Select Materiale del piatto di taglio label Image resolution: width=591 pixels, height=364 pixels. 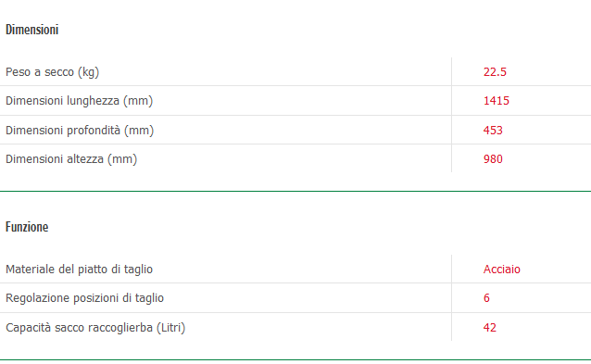(x=79, y=270)
